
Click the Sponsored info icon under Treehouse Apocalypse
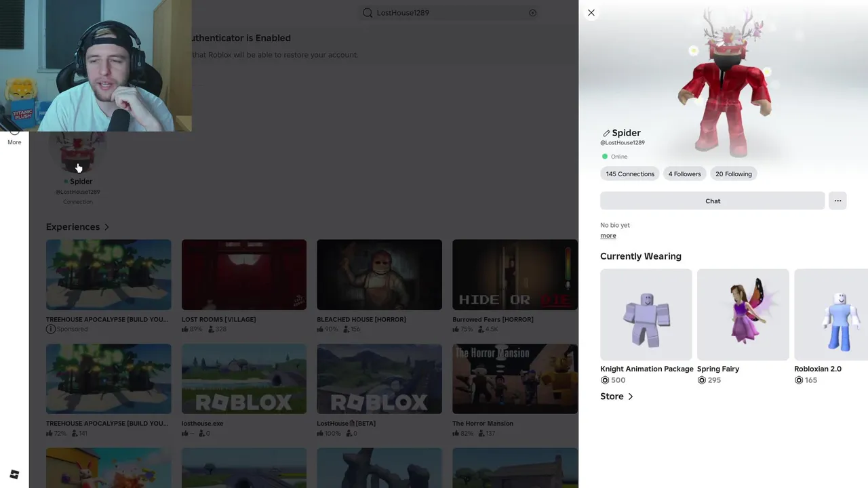point(50,329)
